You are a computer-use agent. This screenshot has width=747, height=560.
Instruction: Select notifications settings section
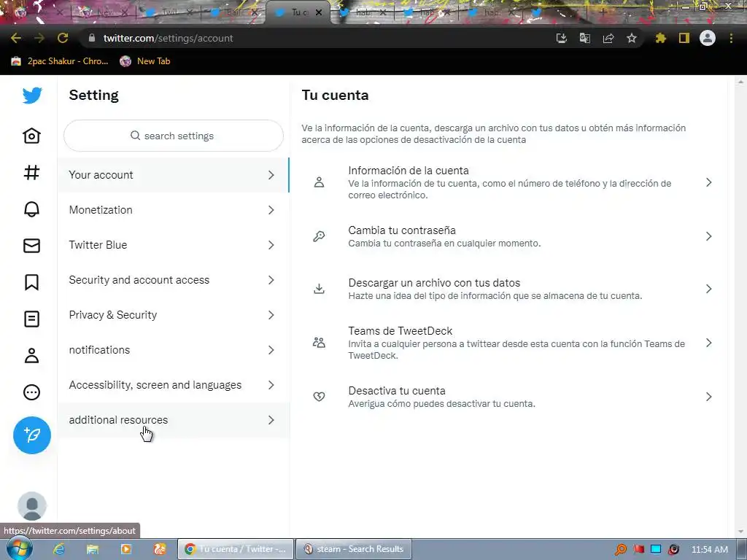pyautogui.click(x=174, y=350)
